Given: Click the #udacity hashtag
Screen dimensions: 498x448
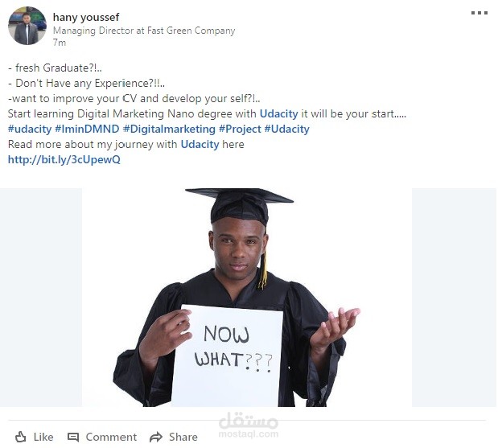Looking at the screenshot, I should click(x=29, y=129).
